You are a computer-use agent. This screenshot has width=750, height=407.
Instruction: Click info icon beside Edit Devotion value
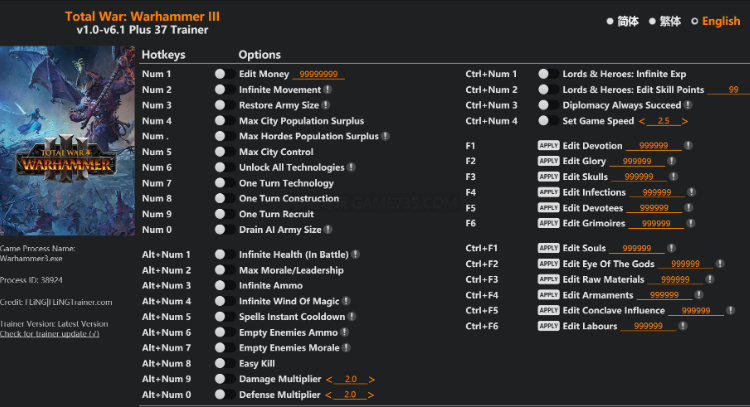688,146
